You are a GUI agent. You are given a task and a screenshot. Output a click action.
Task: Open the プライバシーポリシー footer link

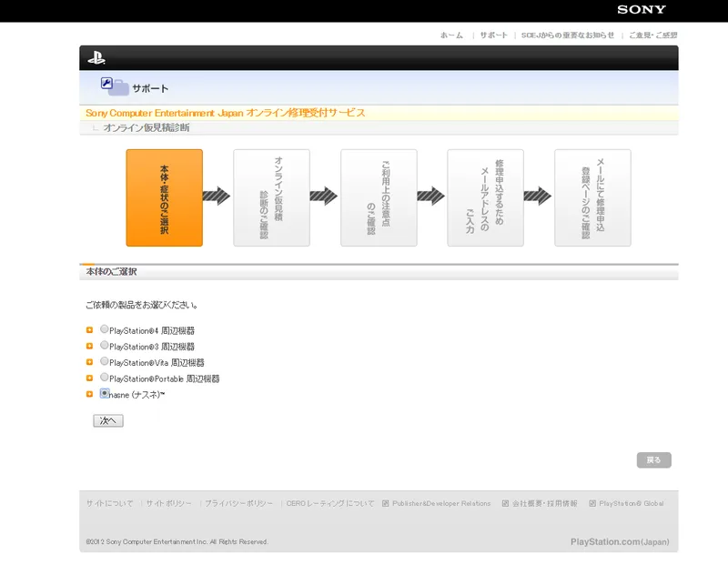[x=238, y=503]
